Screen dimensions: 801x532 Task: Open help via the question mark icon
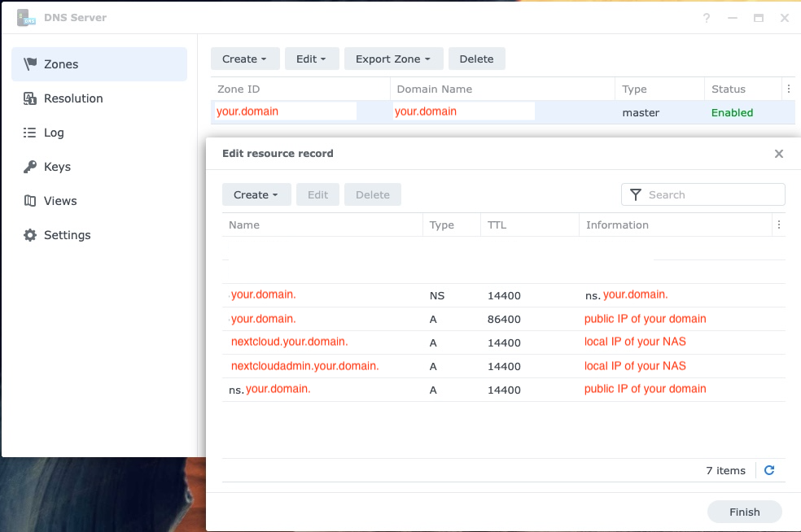[706, 17]
